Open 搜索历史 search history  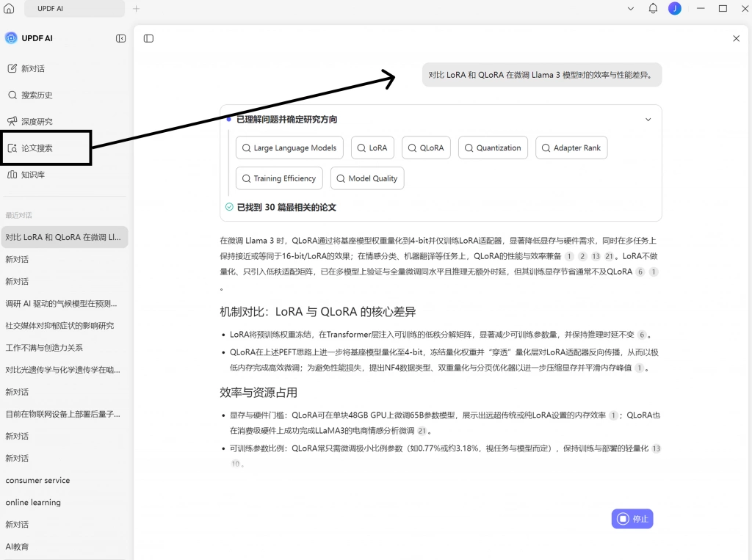pyautogui.click(x=65, y=95)
